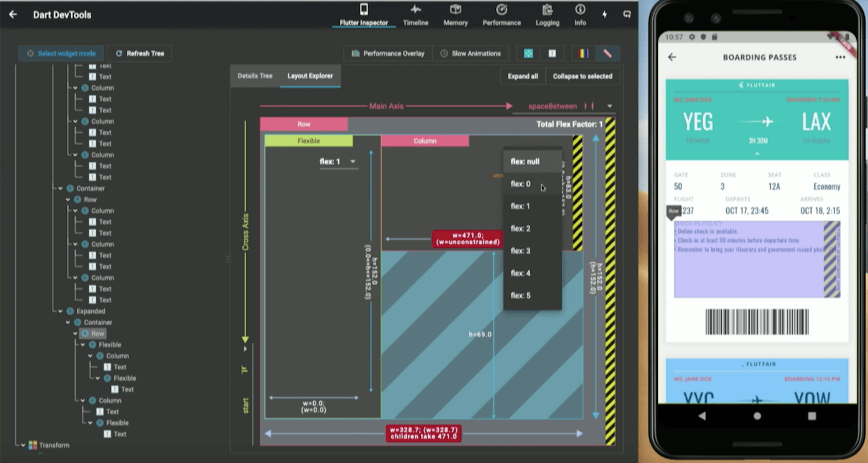Trigger hot reload lightning icon
The height and width of the screenshot is (463, 868).
tap(604, 14)
